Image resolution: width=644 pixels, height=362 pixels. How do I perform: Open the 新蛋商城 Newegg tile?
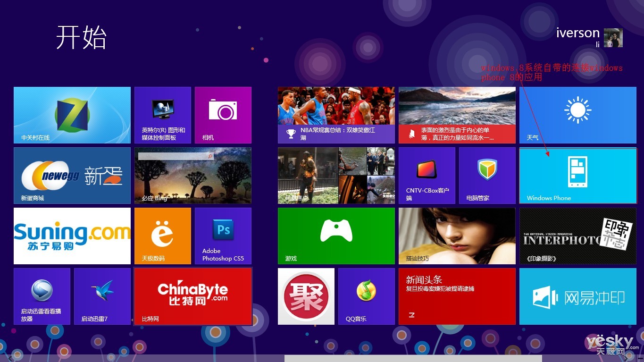pyautogui.click(x=72, y=176)
